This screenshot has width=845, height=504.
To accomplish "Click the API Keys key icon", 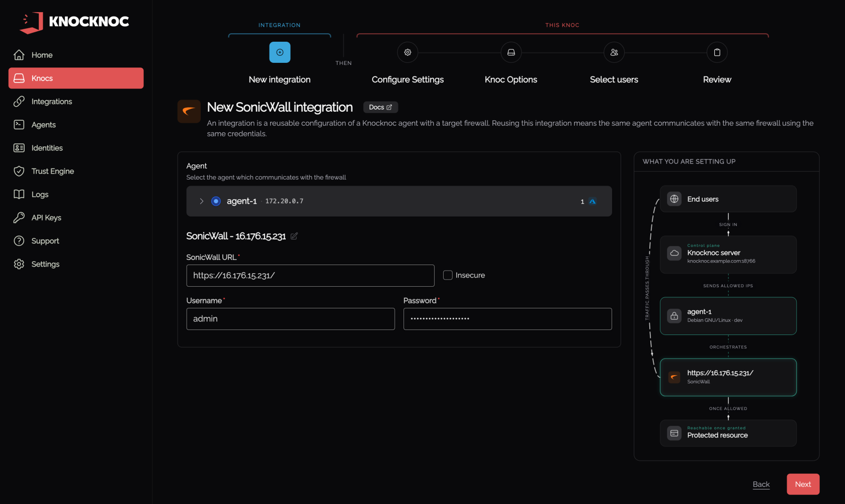I will click(x=19, y=217).
